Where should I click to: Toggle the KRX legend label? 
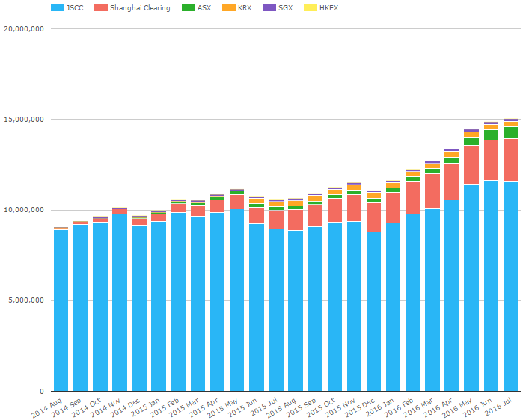pyautogui.click(x=245, y=8)
